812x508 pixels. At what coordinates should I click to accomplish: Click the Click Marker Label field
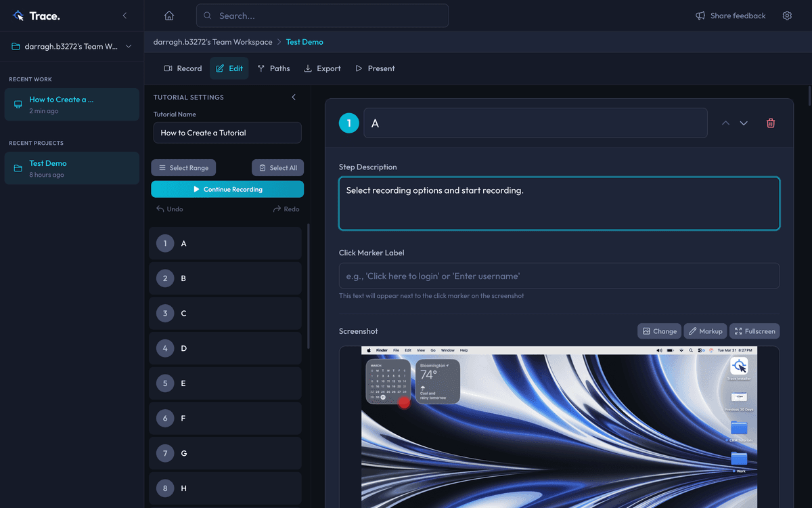click(x=559, y=276)
